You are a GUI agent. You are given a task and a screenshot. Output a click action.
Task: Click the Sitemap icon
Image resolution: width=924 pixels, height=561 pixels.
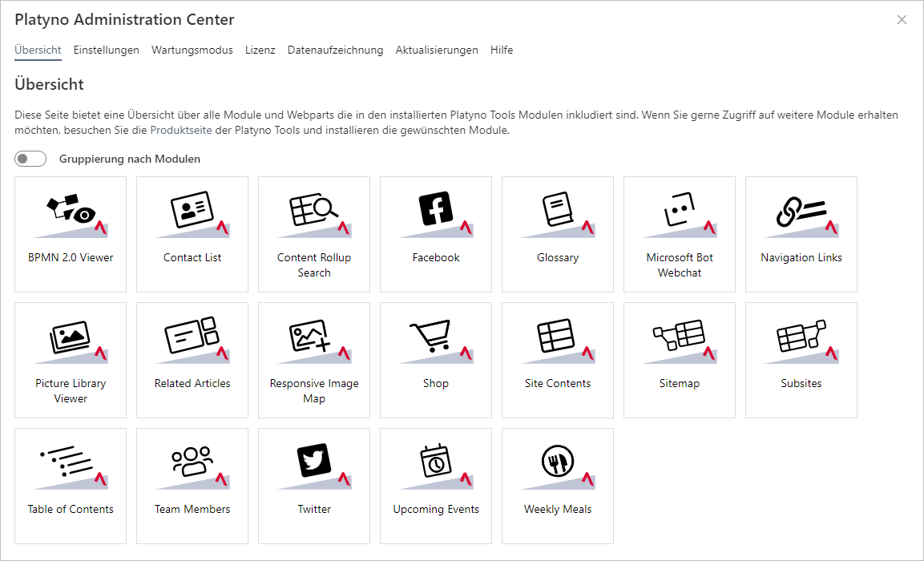click(x=680, y=340)
